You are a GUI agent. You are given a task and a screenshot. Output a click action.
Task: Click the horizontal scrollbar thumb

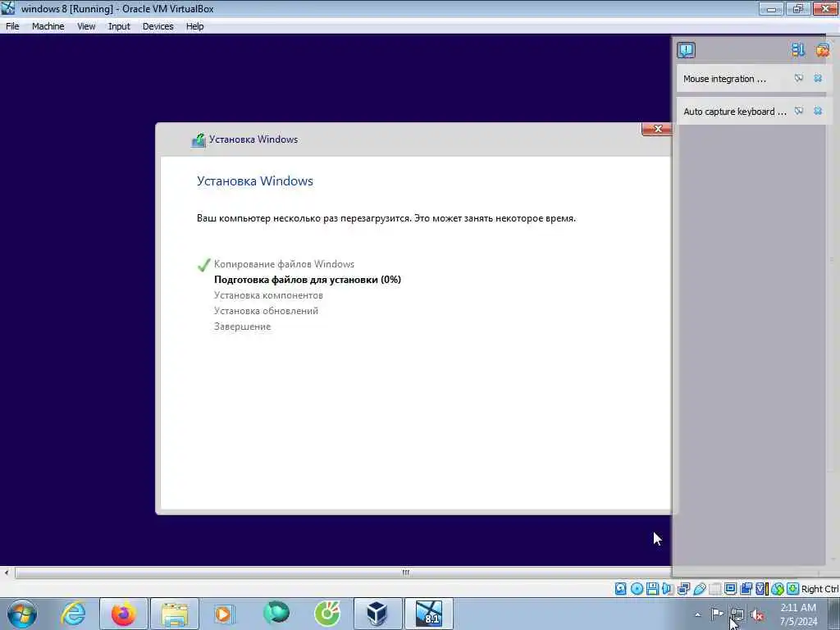pyautogui.click(x=405, y=573)
